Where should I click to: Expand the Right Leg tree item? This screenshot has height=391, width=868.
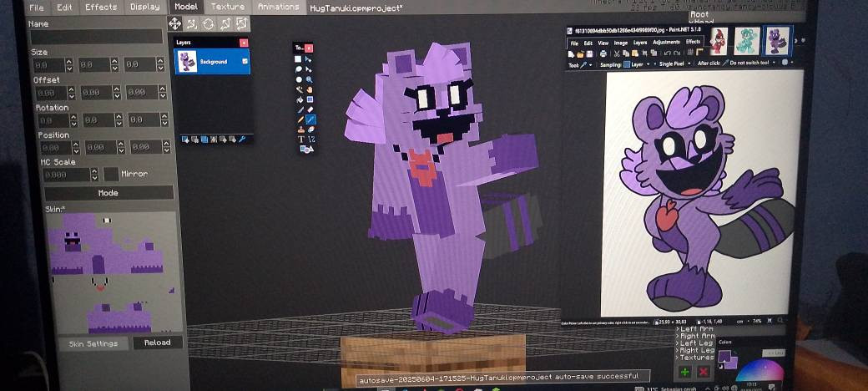pos(678,351)
